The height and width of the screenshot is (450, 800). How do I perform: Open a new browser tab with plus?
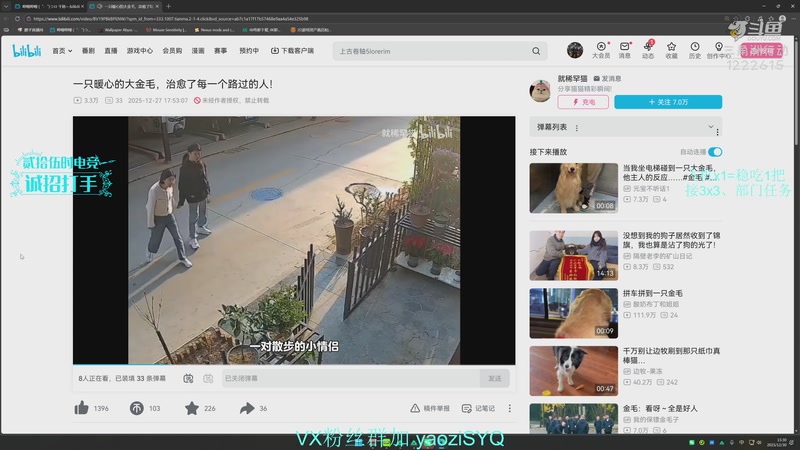pos(168,6)
